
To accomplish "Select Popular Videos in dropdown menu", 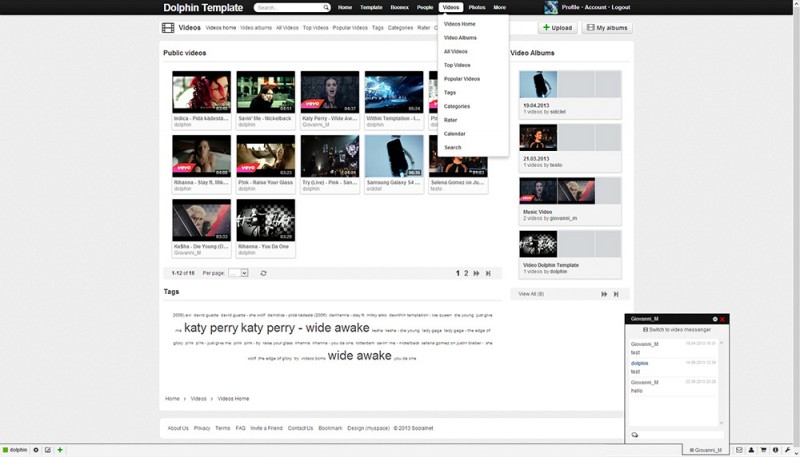I will [462, 79].
